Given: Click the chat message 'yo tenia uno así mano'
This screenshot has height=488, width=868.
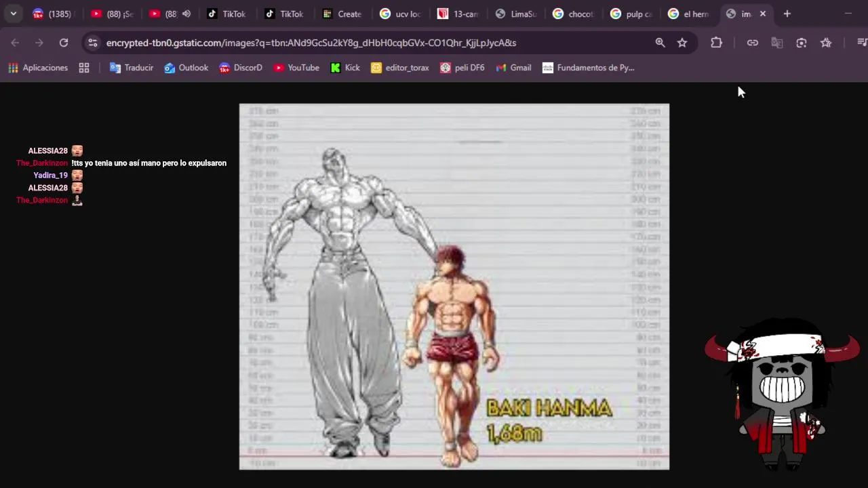Looking at the screenshot, I should [151, 163].
